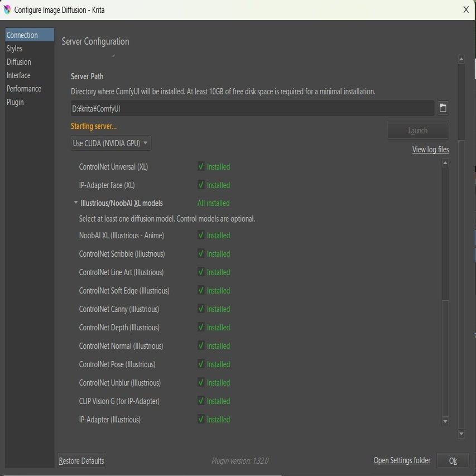This screenshot has height=476, width=476.
Task: Confirm with the Ok button
Action: (x=453, y=460)
